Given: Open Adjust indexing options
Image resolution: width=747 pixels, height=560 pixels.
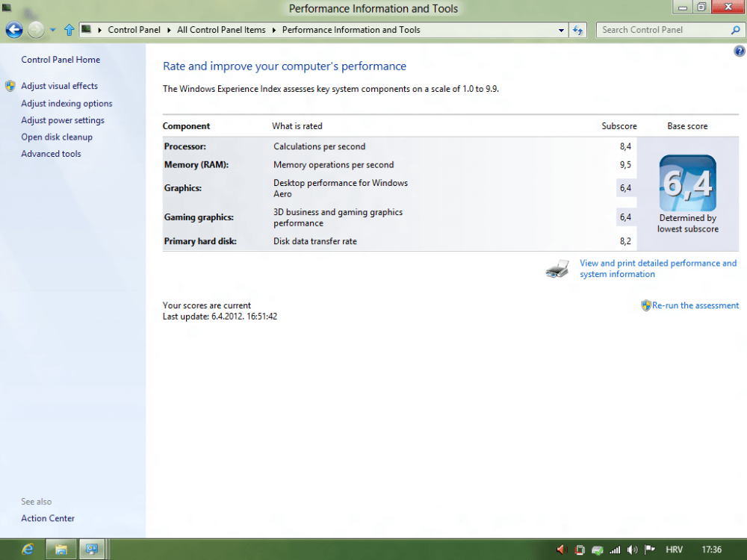Looking at the screenshot, I should (66, 103).
